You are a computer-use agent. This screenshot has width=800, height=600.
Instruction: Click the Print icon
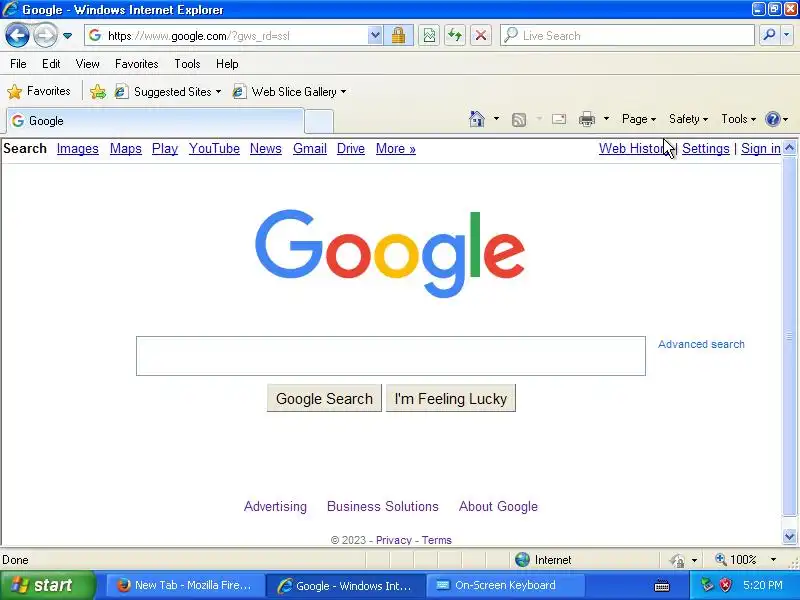pyautogui.click(x=587, y=119)
